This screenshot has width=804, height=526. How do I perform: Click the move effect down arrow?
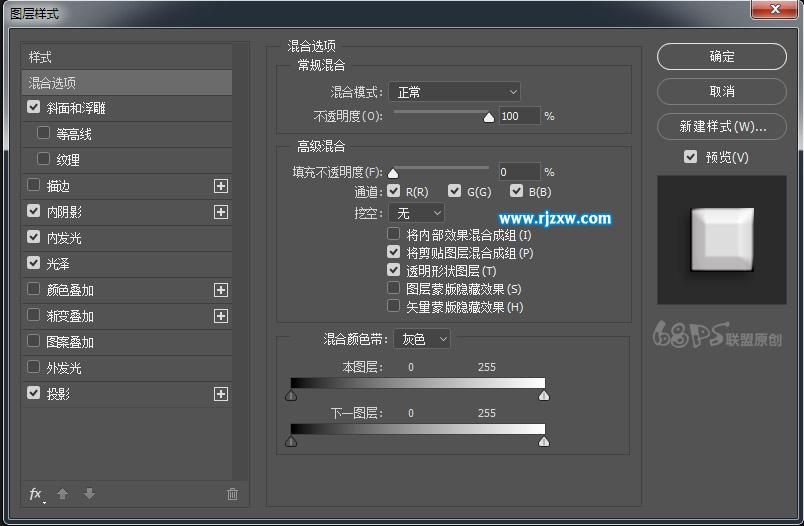coord(89,494)
